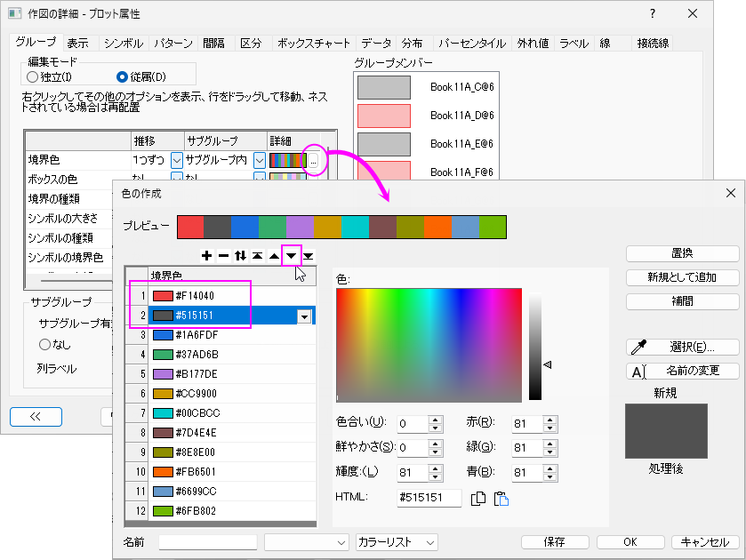
Task: Switch to the 表示 tab
Action: [77, 44]
